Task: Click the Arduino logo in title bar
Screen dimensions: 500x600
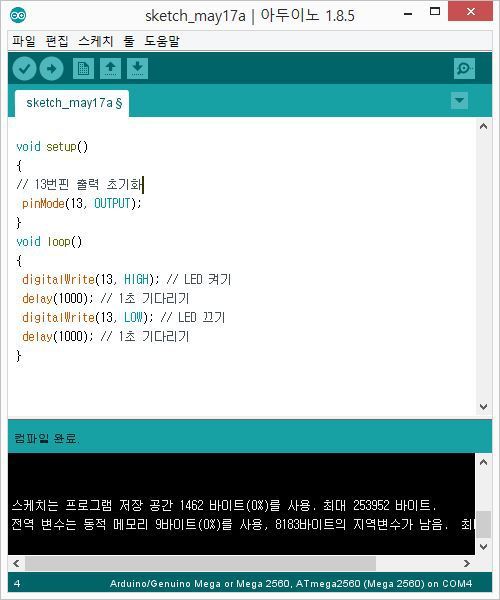Action: coord(18,15)
